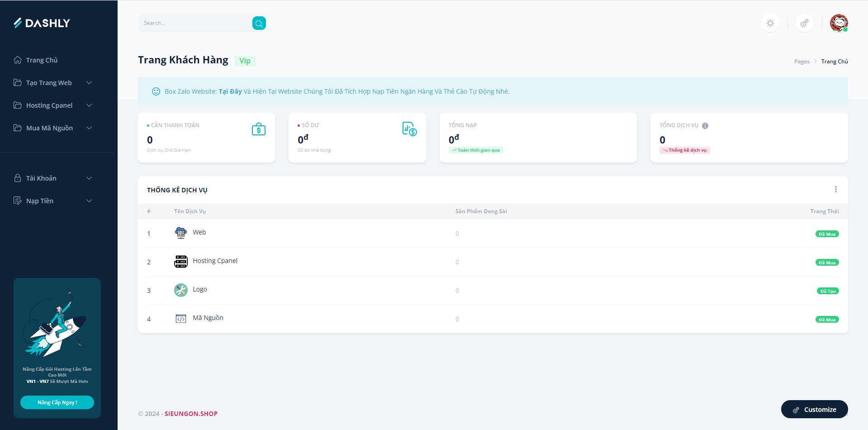The height and width of the screenshot is (430, 868).
Task: Open user avatar profile menu
Action: (839, 23)
